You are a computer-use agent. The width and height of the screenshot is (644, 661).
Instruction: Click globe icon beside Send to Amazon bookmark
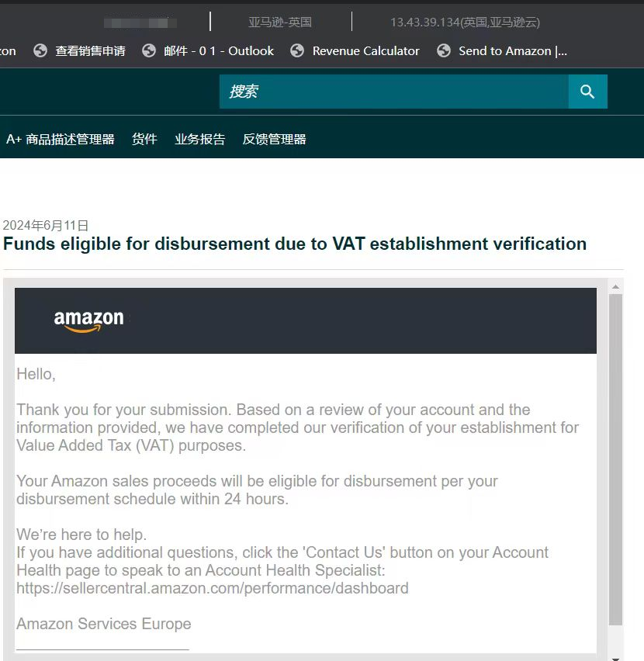(x=444, y=50)
